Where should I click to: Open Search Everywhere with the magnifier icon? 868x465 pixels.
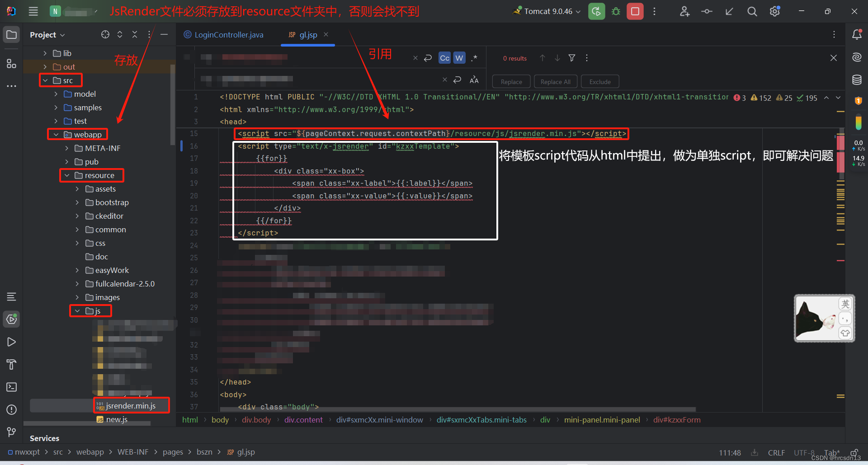coord(752,11)
